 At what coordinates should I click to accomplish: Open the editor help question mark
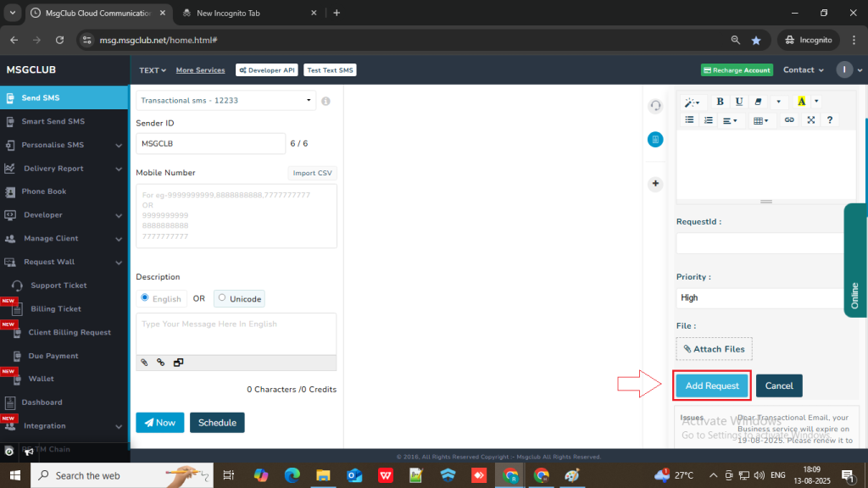click(x=830, y=120)
